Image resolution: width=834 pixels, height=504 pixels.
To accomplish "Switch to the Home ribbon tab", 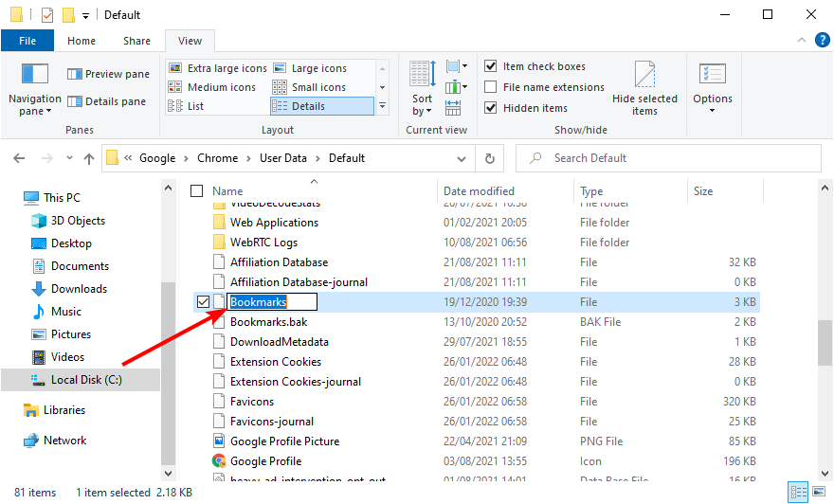I will pyautogui.click(x=82, y=41).
